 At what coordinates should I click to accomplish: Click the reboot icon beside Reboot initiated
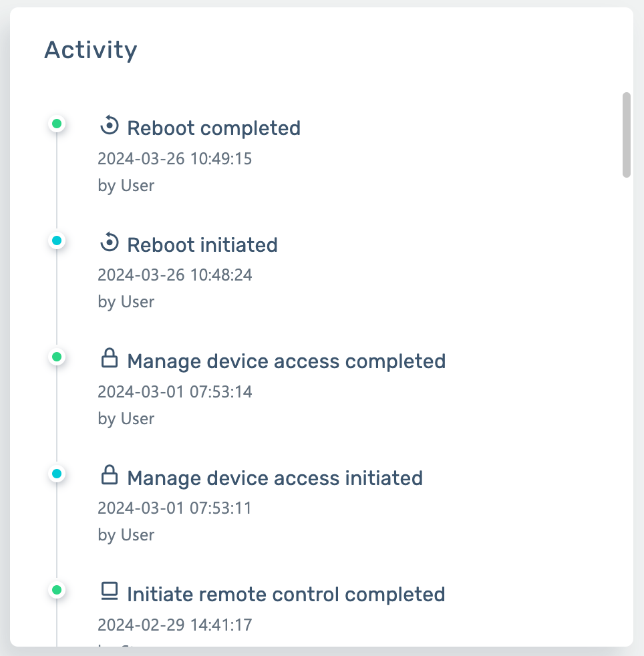click(109, 243)
